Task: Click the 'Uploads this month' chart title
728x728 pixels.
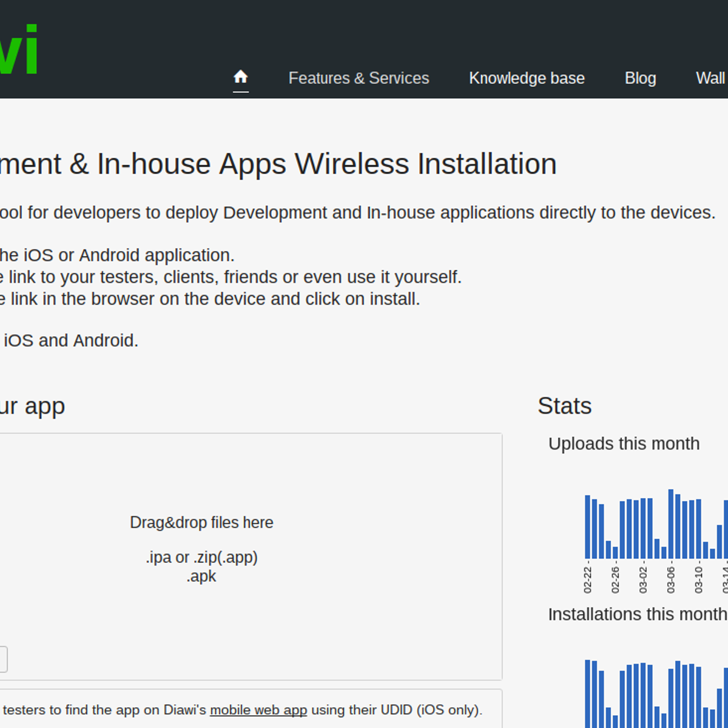Action: [624, 443]
